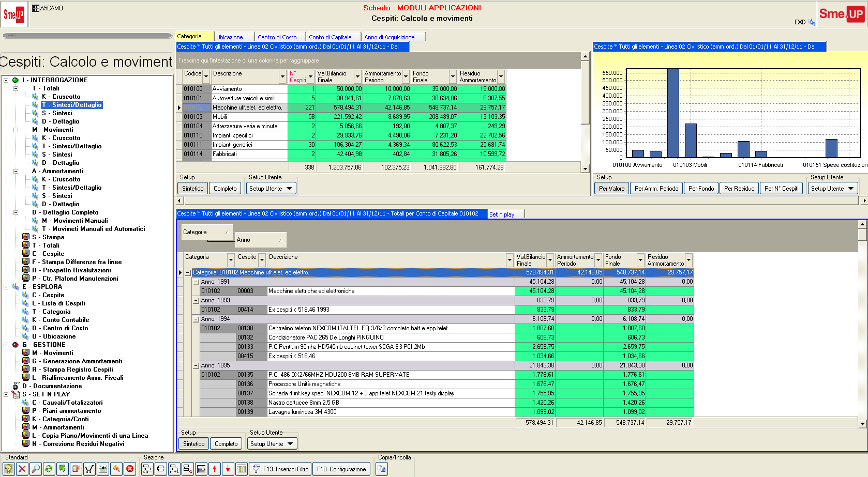This screenshot has height=477, width=868.
Task: Click the shopping cart icon
Action: [x=89, y=469]
